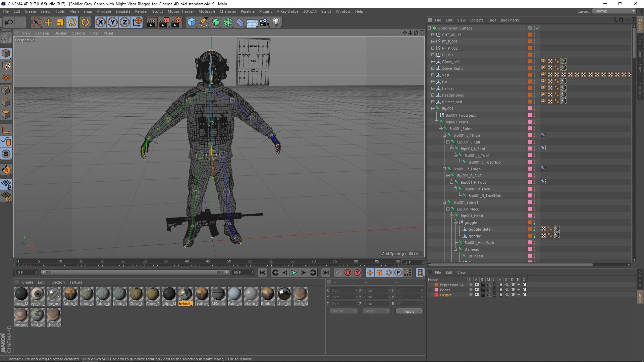This screenshot has height=362, width=644.
Task: Select the Rotate tool
Action: (x=72, y=22)
